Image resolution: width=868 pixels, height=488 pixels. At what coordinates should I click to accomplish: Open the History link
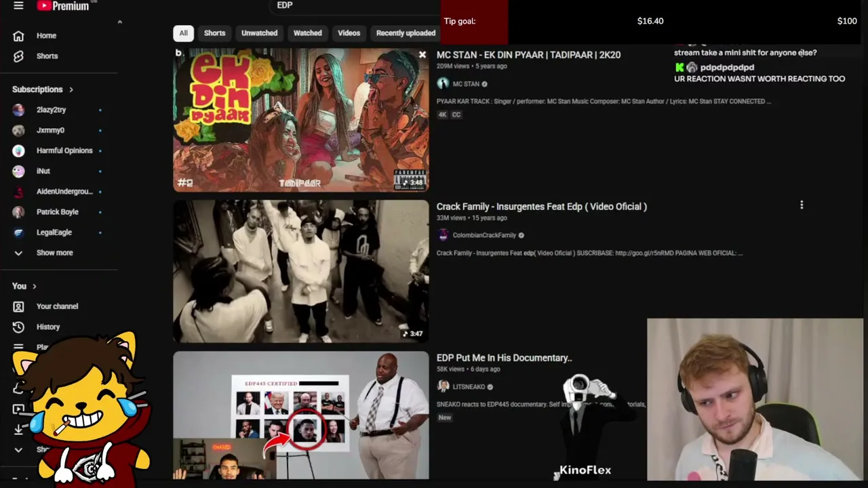48,327
